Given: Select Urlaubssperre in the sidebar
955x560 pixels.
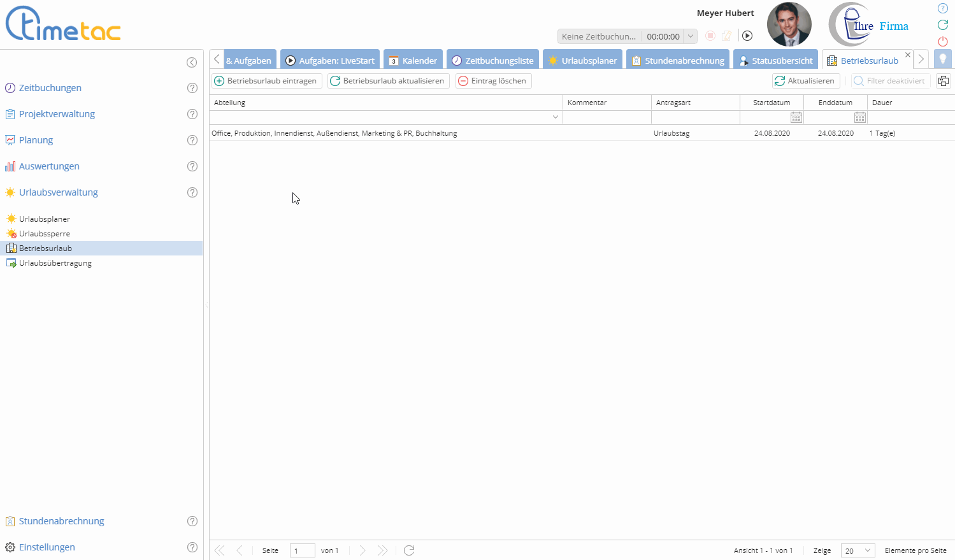Looking at the screenshot, I should point(45,234).
